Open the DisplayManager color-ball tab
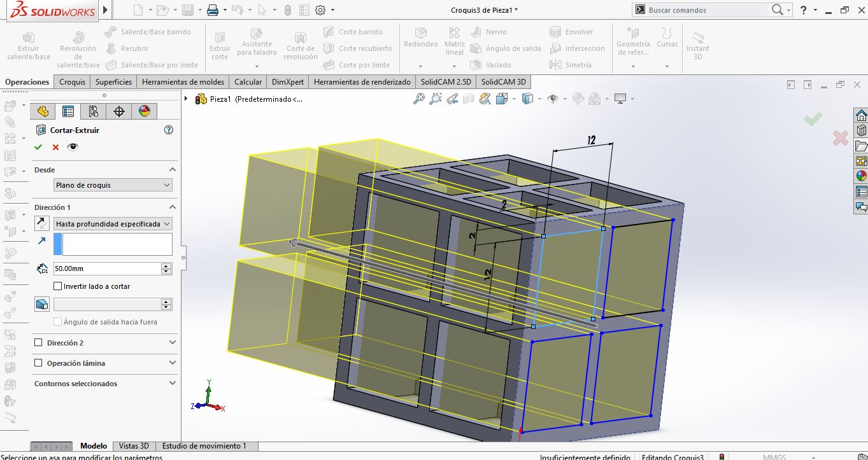868x460 pixels. [x=145, y=111]
